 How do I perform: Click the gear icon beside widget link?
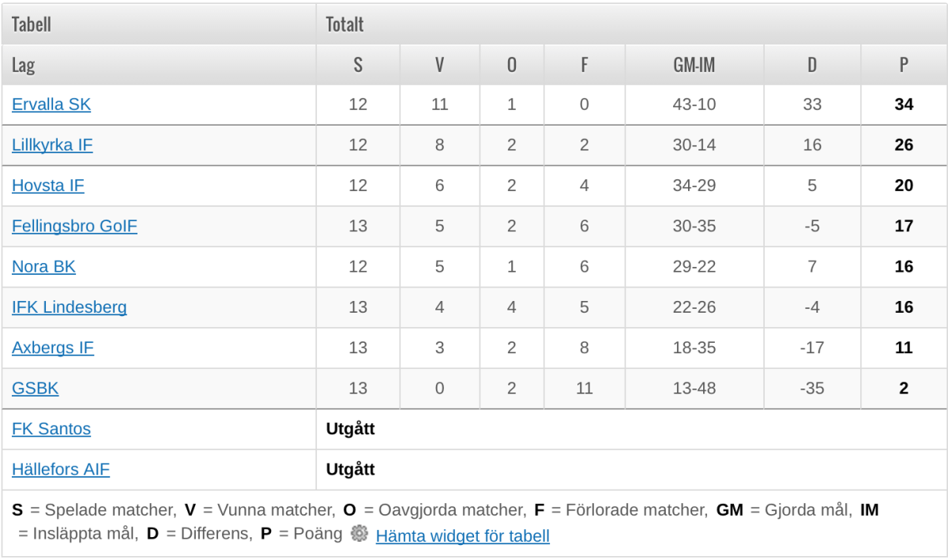359,533
